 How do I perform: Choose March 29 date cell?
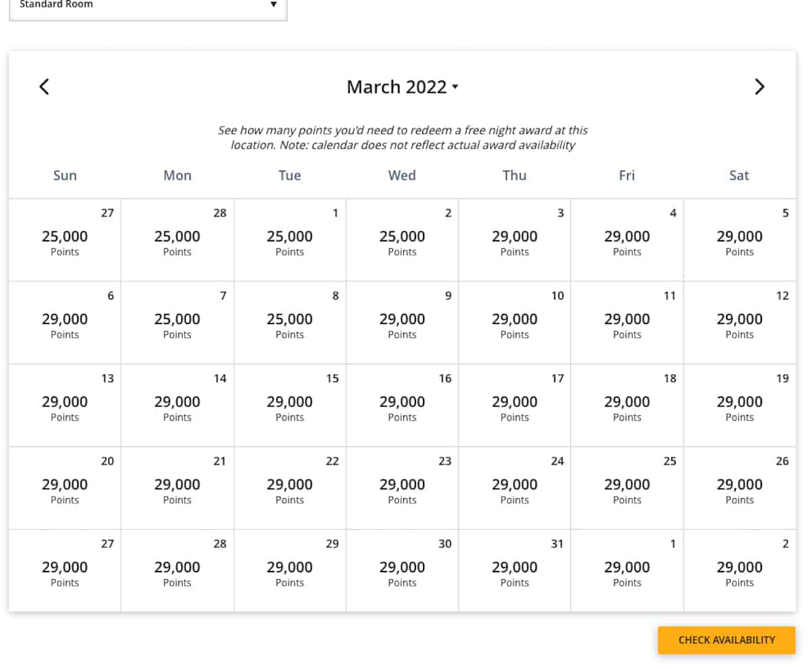coord(290,571)
